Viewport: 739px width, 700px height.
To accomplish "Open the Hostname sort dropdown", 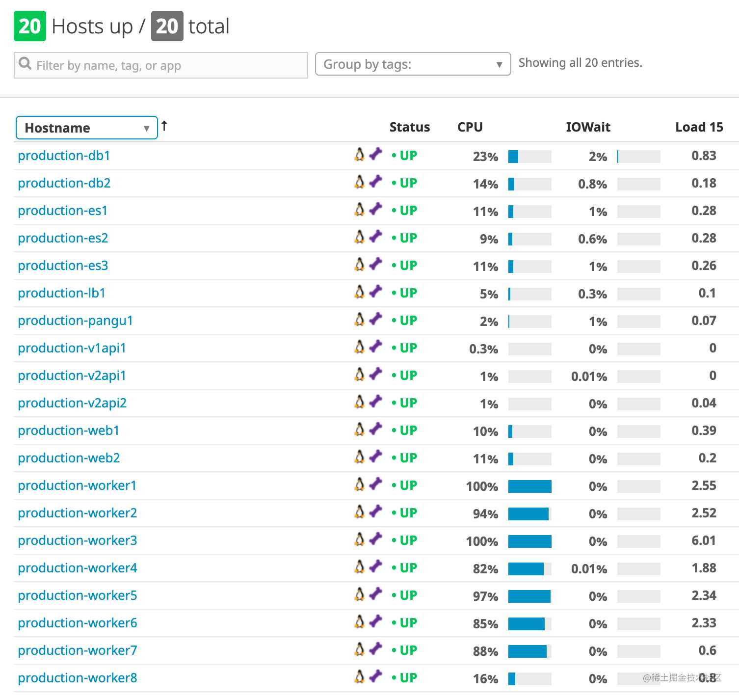I will [87, 128].
